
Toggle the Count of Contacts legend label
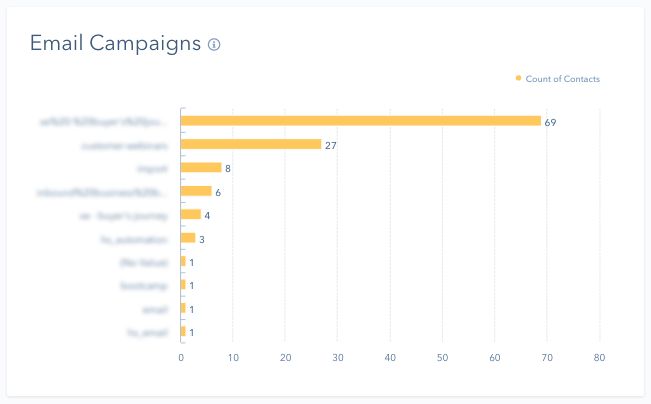(x=562, y=79)
